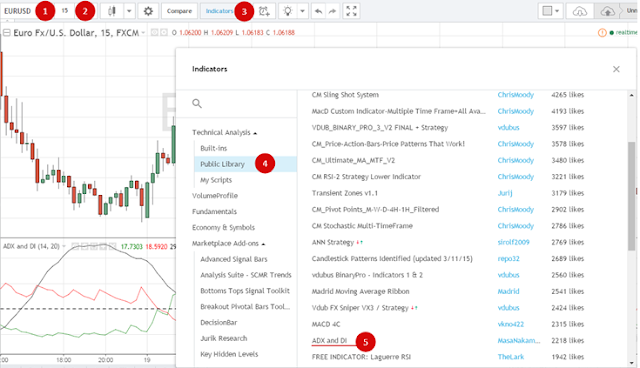Click the search magnifier in Indicators dialog
This screenshot has width=640, height=368.
click(197, 104)
